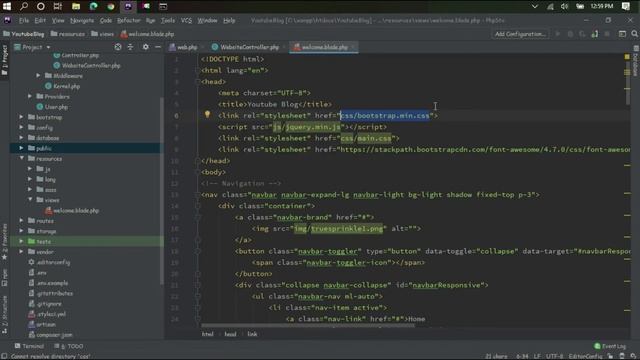Toggle the Project tool window side tab
Image resolution: width=640 pixels, height=360 pixels.
point(4,60)
